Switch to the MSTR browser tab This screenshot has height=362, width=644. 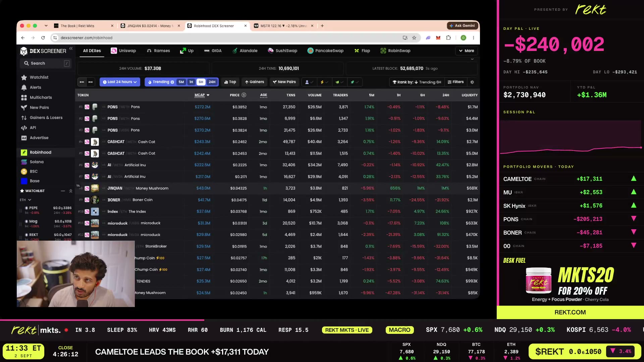(x=283, y=26)
